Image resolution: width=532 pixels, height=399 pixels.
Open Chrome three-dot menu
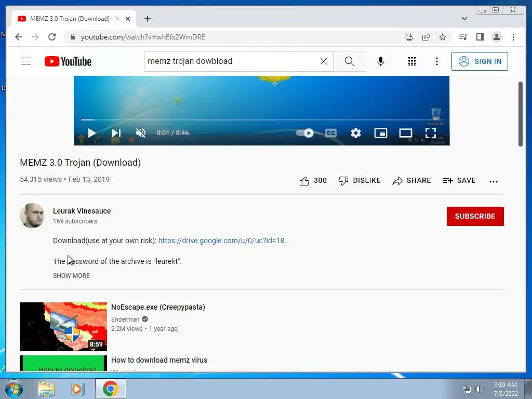click(513, 37)
